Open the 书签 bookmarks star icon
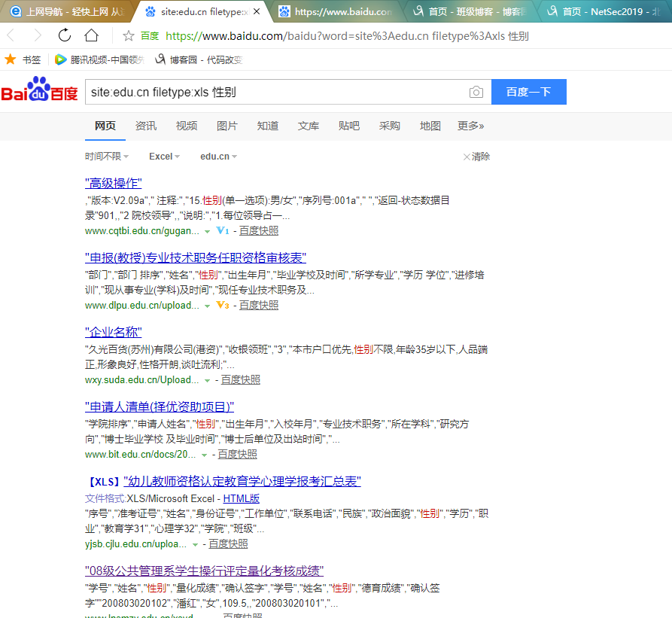The width and height of the screenshot is (672, 618). point(11,59)
